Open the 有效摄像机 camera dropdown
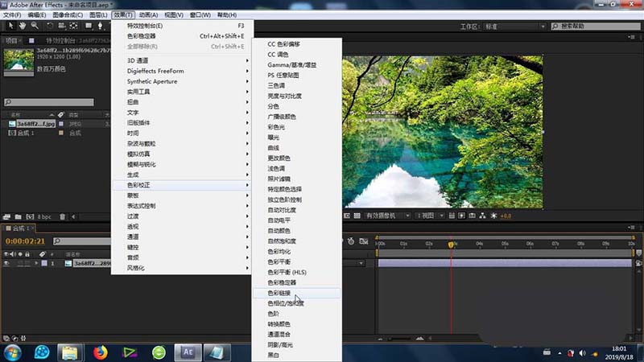Screen dimensions: 644x362 (388, 216)
